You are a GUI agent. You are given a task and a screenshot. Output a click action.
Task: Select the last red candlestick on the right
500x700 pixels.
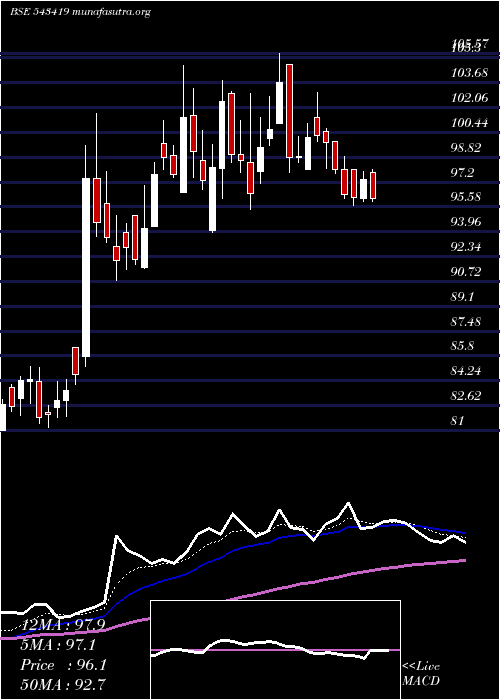[x=373, y=185]
